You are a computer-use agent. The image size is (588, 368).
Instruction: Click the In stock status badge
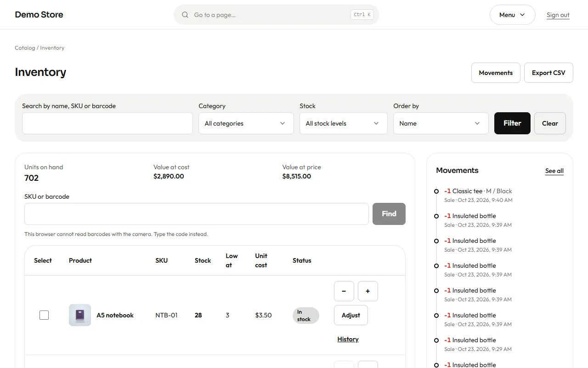(x=306, y=315)
